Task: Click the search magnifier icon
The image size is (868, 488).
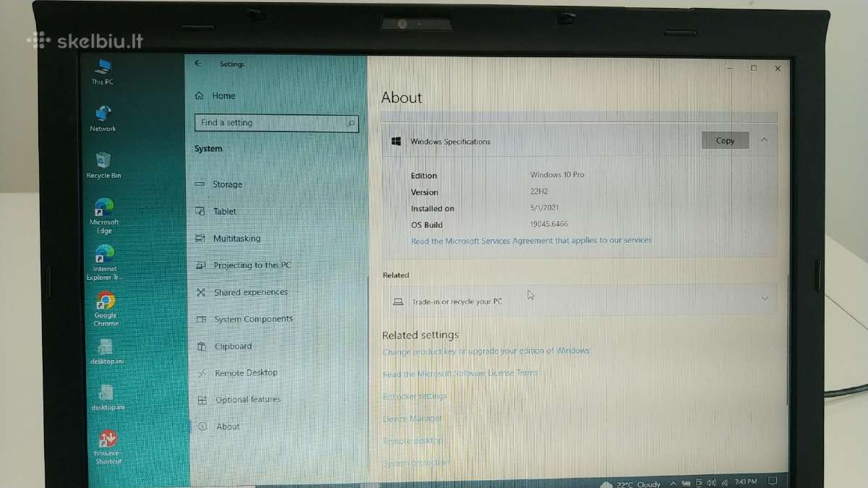Action: click(351, 123)
